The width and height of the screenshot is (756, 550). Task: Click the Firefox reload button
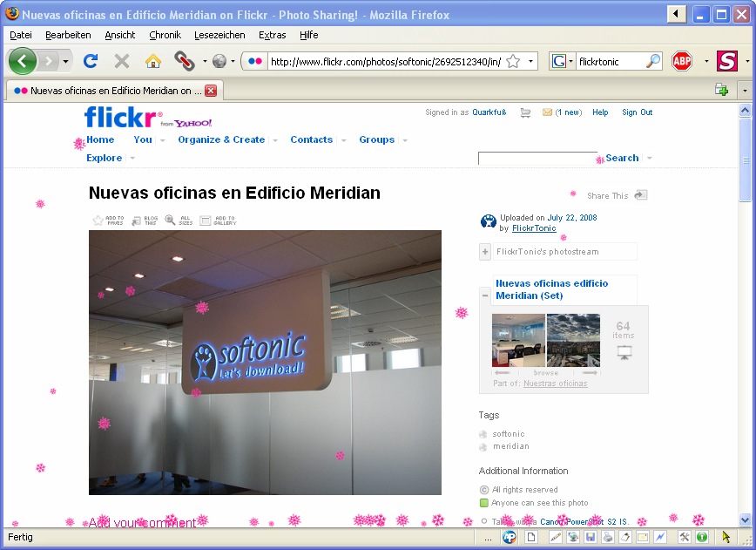[x=91, y=61]
